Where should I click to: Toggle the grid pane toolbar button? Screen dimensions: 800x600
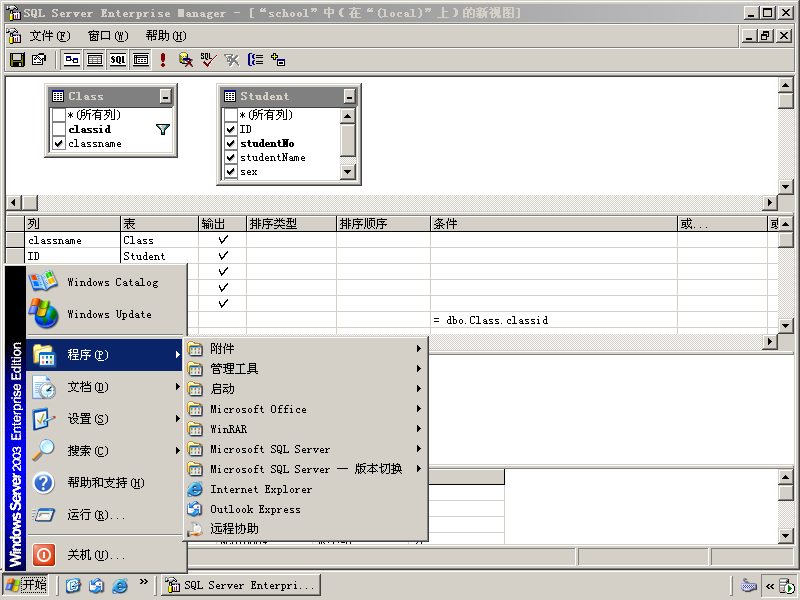(95, 60)
